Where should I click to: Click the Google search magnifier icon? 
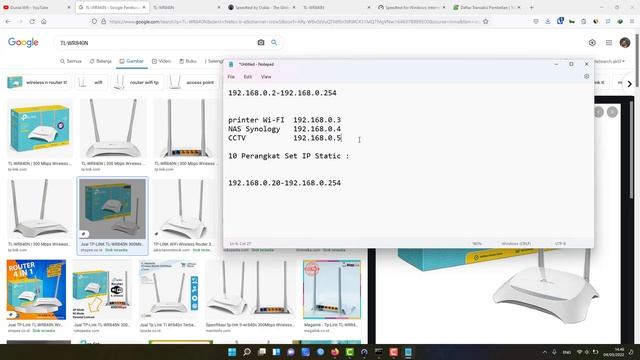click(x=274, y=42)
